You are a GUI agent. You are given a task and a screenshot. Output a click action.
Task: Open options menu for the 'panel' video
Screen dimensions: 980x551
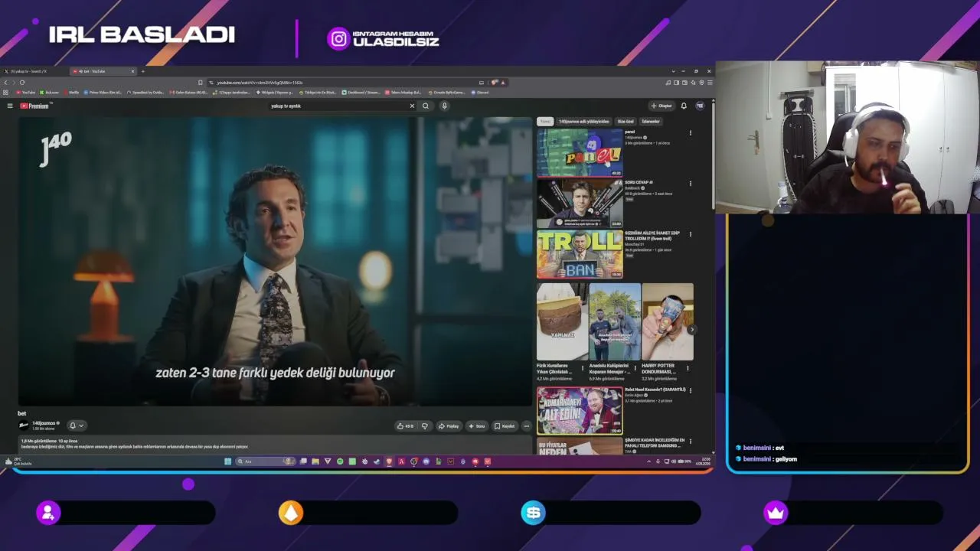point(690,133)
